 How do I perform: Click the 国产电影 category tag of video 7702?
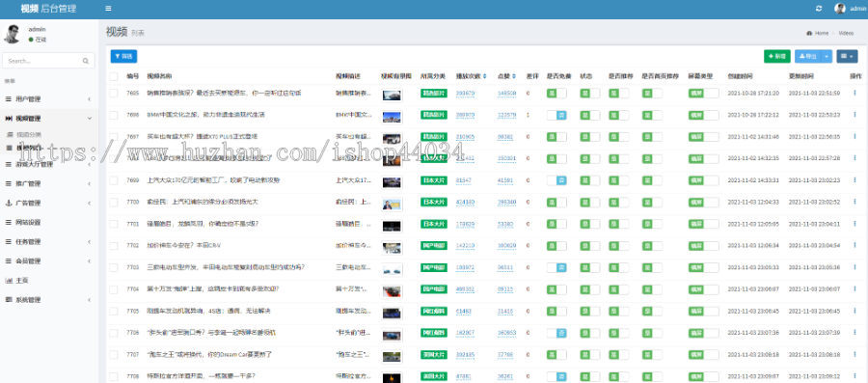point(433,246)
